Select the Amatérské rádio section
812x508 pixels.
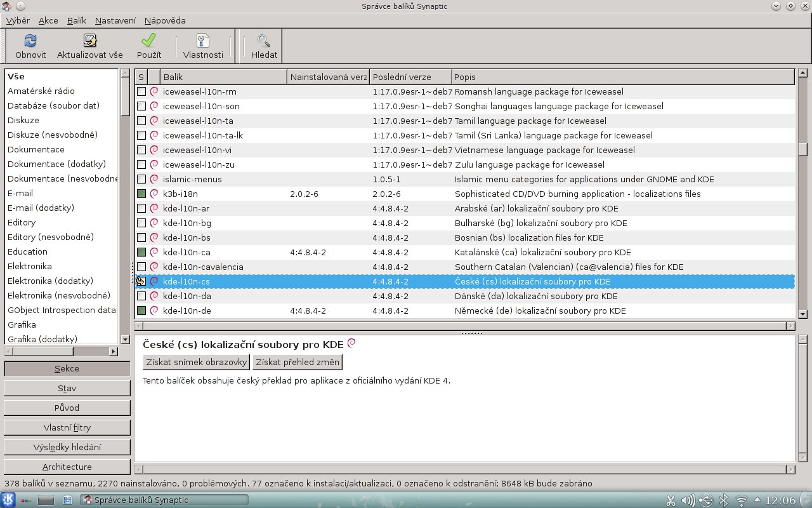pos(41,91)
